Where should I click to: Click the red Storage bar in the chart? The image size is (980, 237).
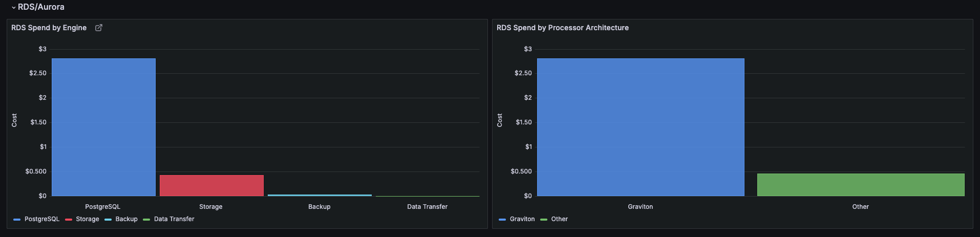(x=211, y=185)
